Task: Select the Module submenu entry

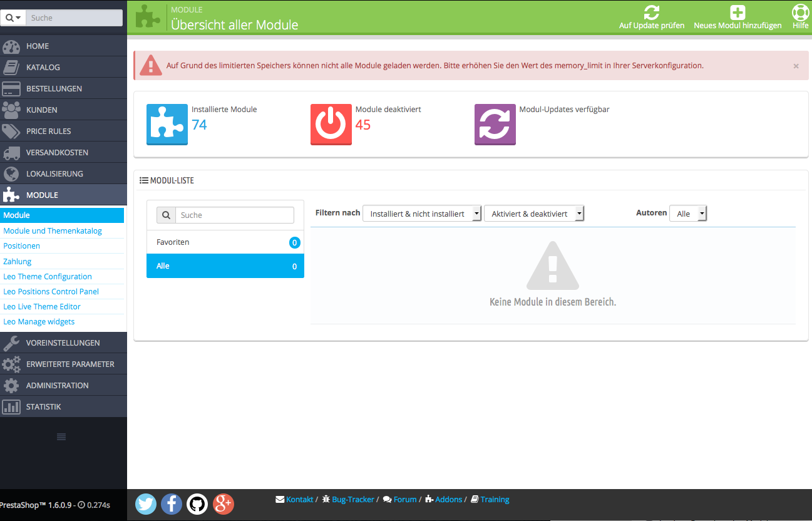Action: click(62, 215)
